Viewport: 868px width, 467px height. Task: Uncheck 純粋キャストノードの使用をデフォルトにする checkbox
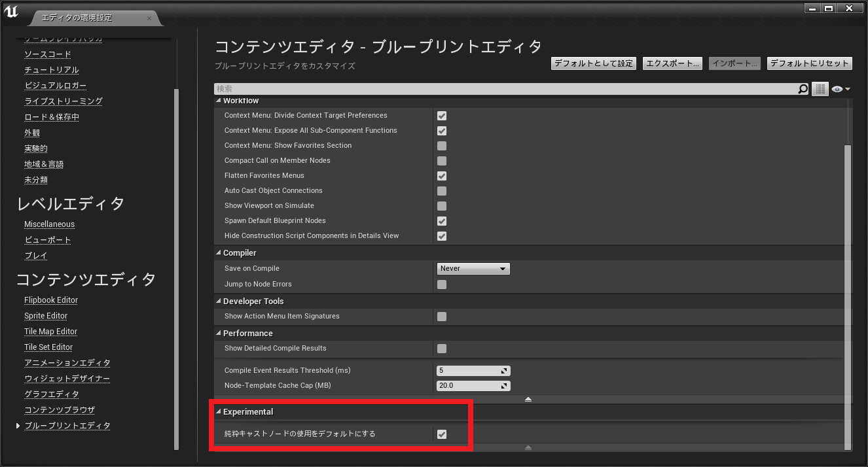pos(442,434)
